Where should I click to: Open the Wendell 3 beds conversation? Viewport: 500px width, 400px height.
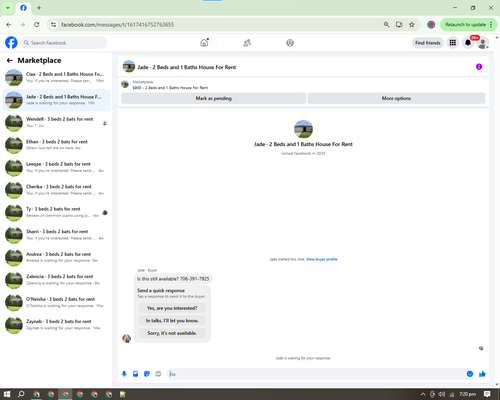(56, 122)
